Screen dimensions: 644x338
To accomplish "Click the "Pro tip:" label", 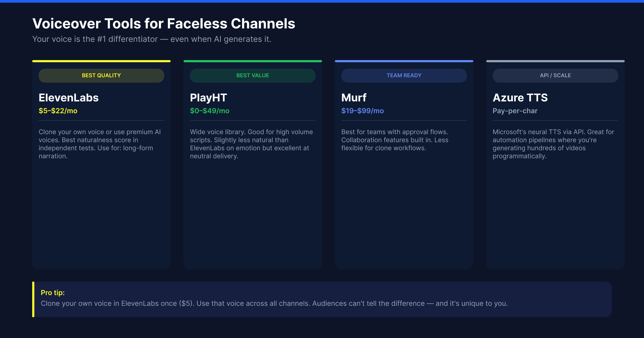I will [53, 293].
